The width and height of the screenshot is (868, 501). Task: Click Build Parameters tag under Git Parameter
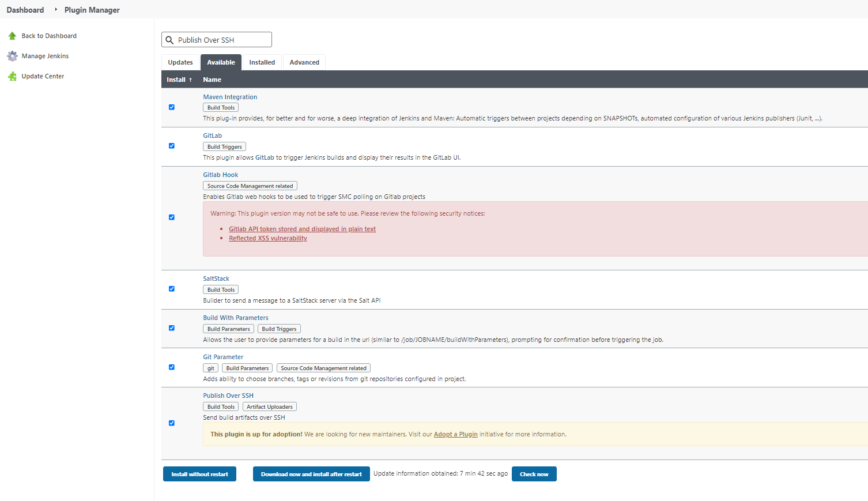tap(247, 368)
